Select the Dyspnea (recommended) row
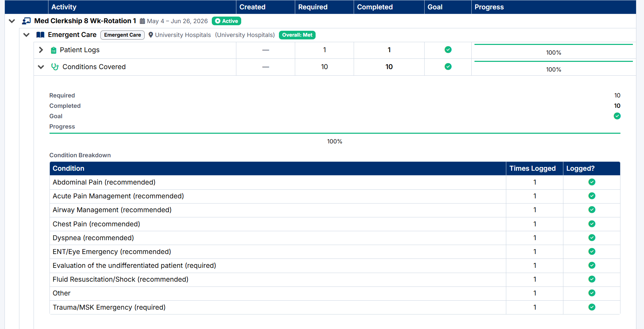 335,238
